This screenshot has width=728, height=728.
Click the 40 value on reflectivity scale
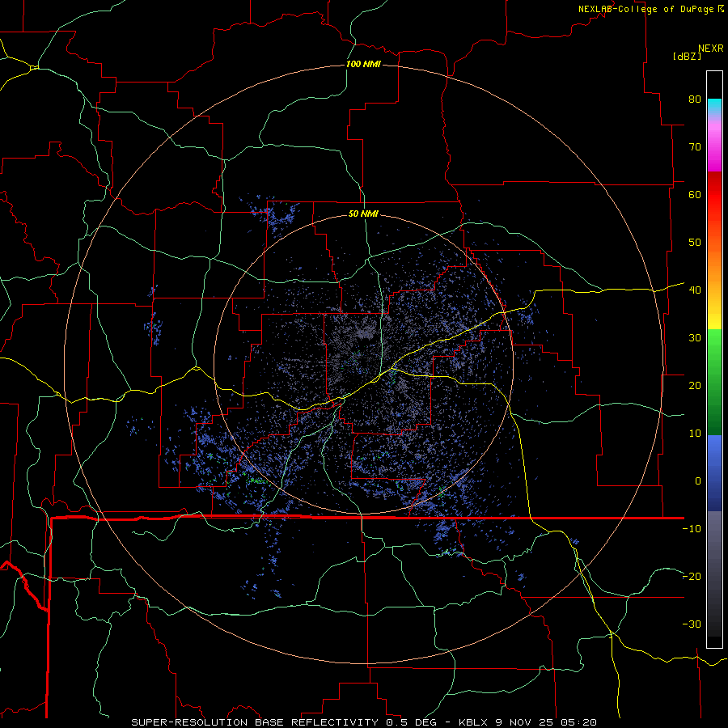(x=695, y=290)
